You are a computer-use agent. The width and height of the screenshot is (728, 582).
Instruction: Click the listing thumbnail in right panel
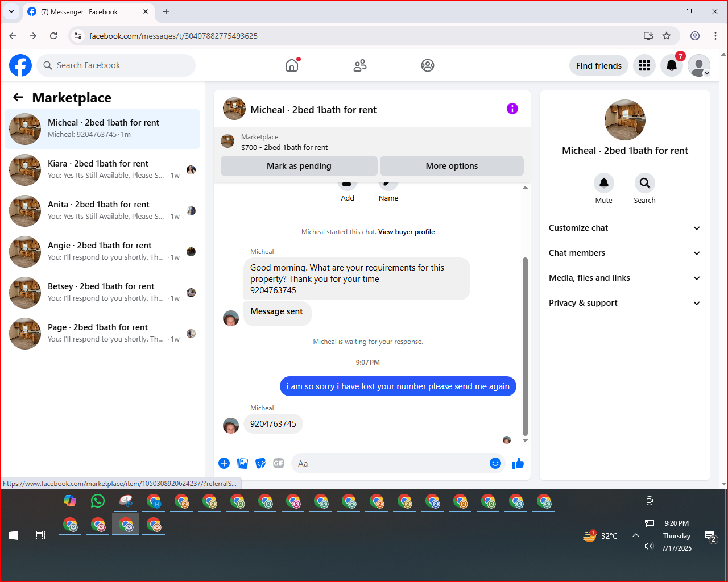pyautogui.click(x=625, y=120)
